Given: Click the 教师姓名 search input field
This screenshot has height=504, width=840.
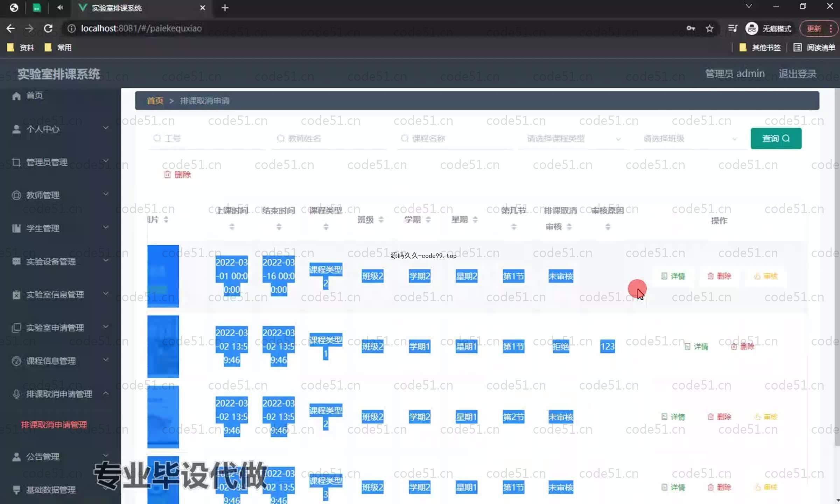Looking at the screenshot, I should click(329, 139).
